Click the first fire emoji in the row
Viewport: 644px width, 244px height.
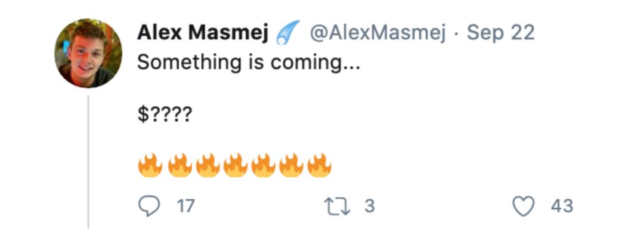tap(150, 165)
